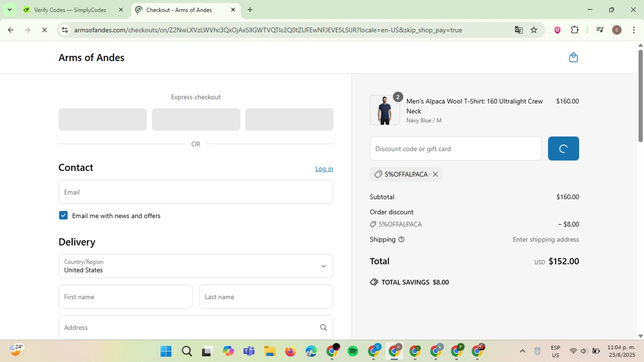Open the uBlock shield extension icon

pyautogui.click(x=557, y=30)
